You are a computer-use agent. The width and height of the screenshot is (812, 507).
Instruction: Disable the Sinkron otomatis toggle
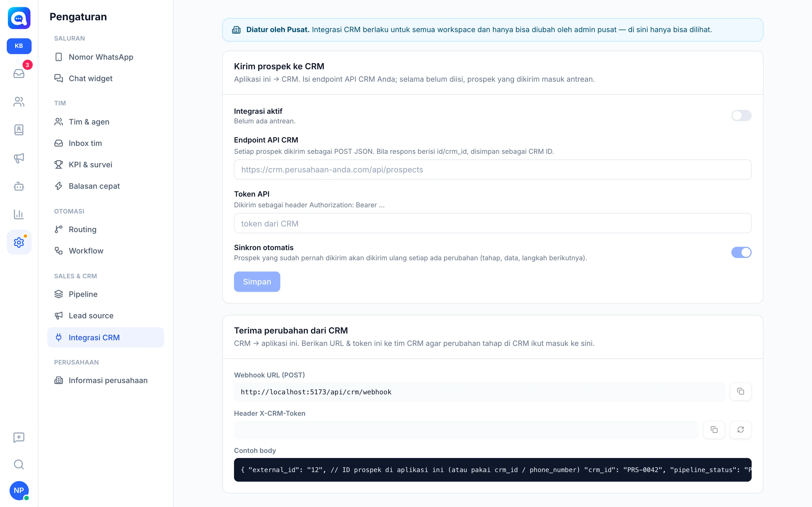click(x=741, y=252)
